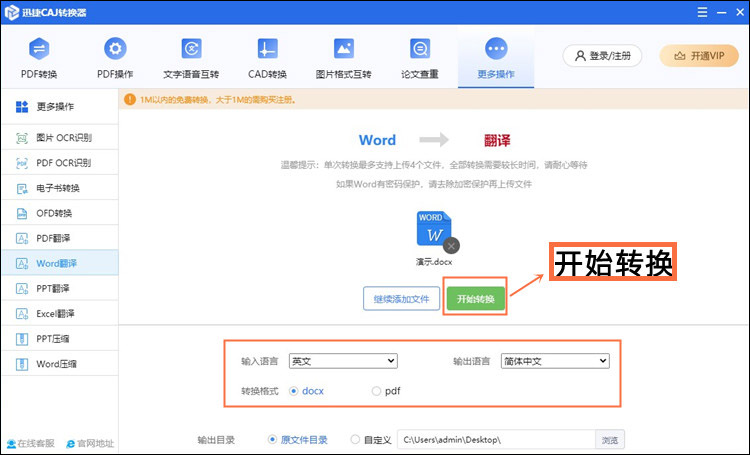
Task: Click the 开通VIP button
Action: tap(699, 55)
